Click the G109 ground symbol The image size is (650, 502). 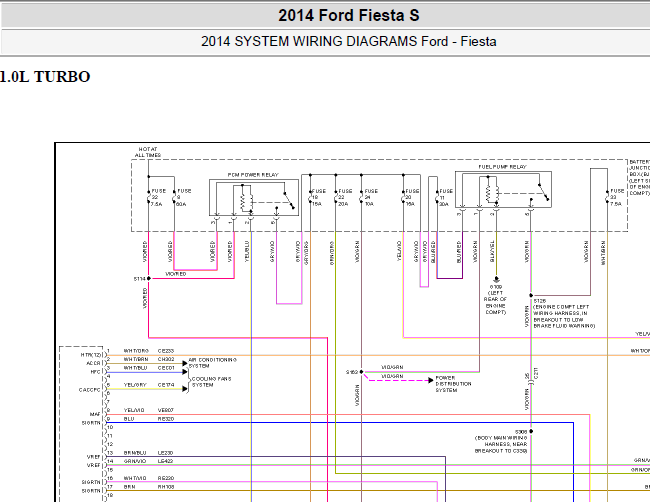pyautogui.click(x=496, y=279)
